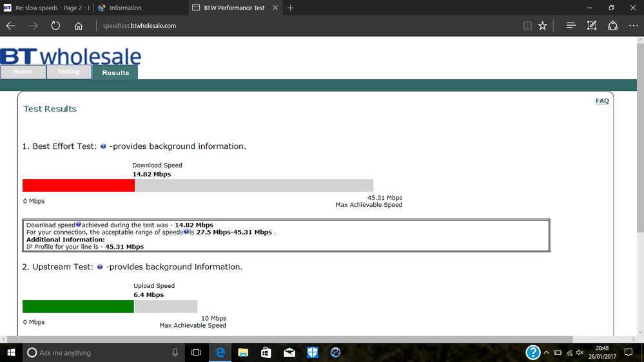Open File Explorer from taskbar
644x362 pixels.
pos(243,352)
